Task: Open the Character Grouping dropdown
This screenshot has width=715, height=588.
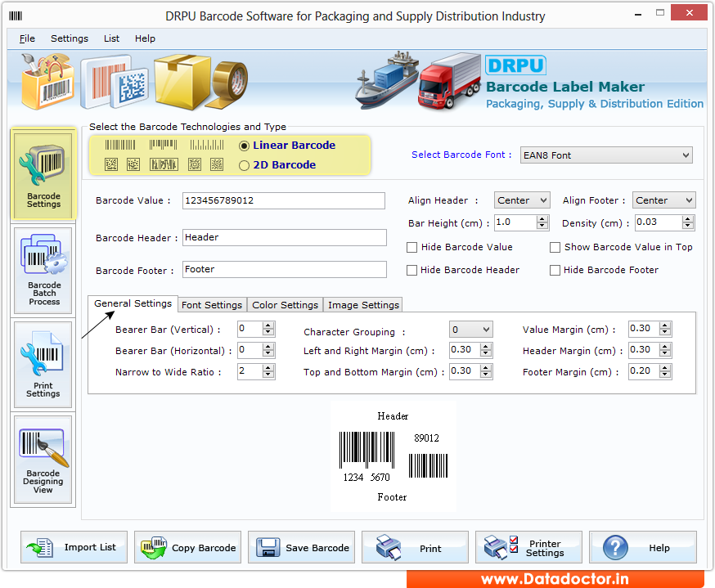Action: pyautogui.click(x=470, y=329)
